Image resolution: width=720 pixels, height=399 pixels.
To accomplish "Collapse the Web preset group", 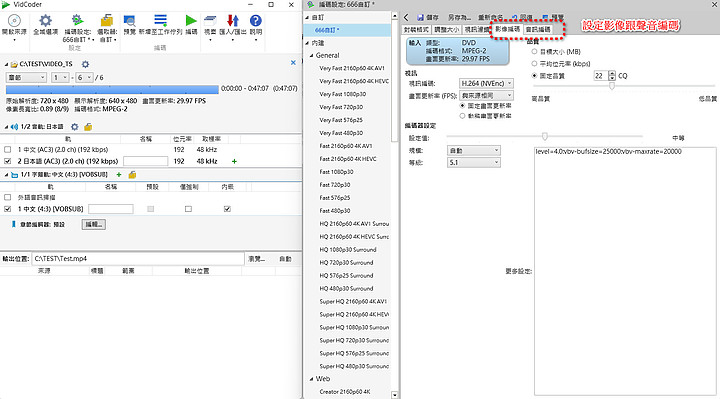I will point(311,379).
